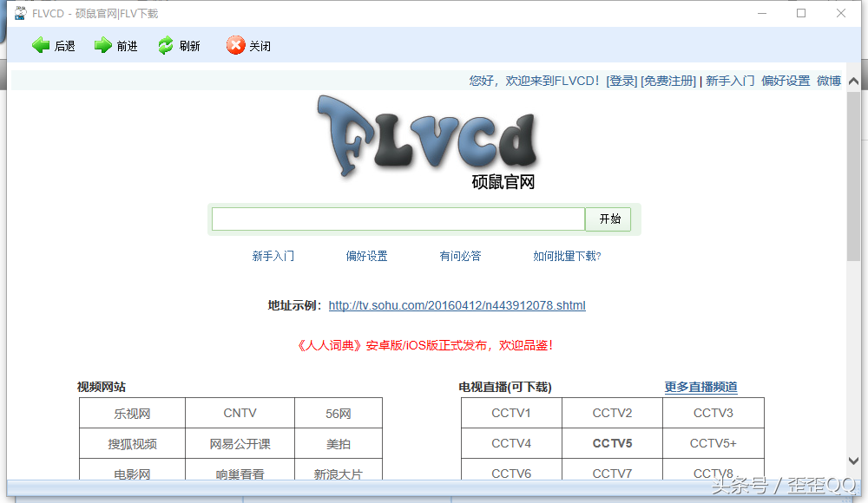The height and width of the screenshot is (503, 868).
Task: Click the tv.sohu.com example URL link
Action: click(457, 305)
